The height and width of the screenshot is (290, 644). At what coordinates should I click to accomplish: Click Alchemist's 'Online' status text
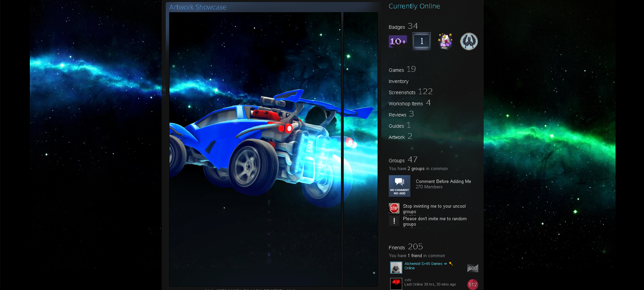409,268
